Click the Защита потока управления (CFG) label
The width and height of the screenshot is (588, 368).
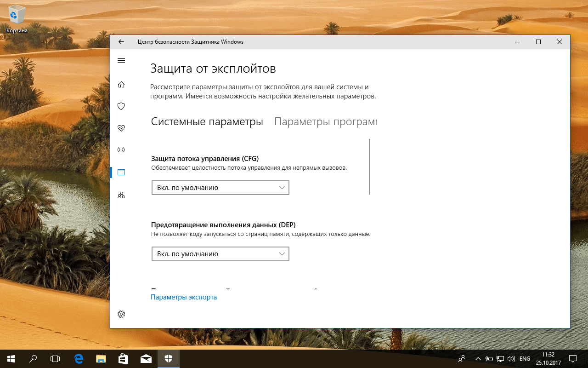[205, 159]
